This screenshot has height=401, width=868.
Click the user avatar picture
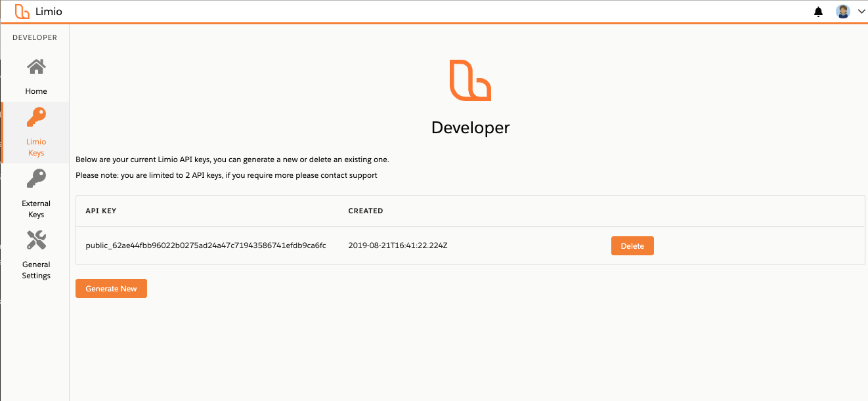pos(843,11)
